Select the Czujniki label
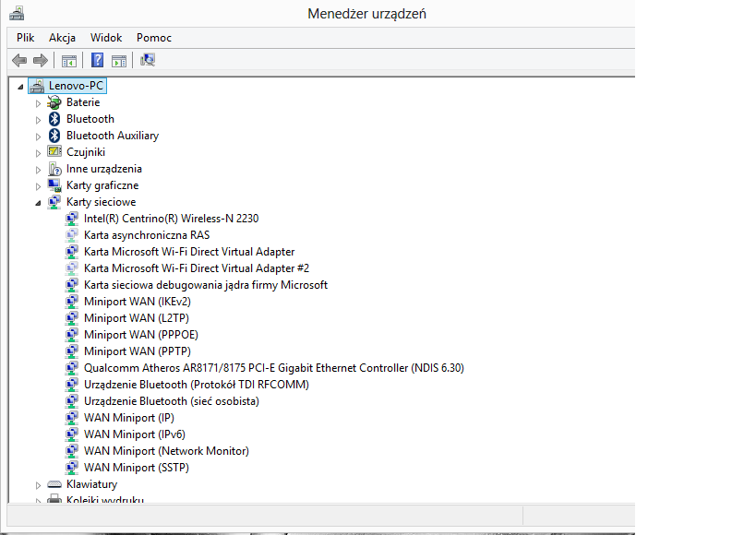 pyautogui.click(x=86, y=152)
